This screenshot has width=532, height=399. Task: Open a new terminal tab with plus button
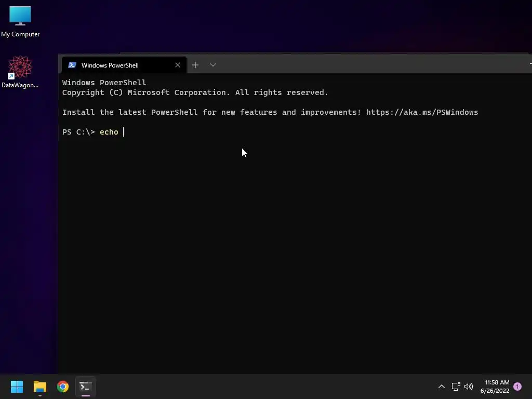coord(195,65)
